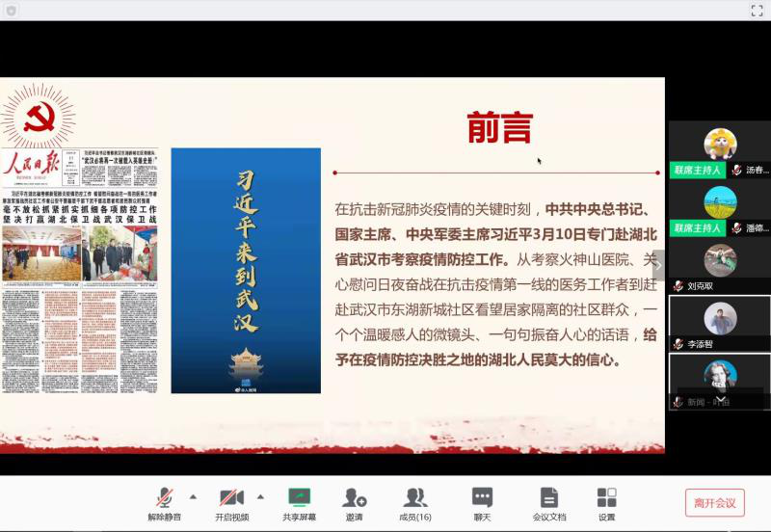This screenshot has height=532, width=771.
Task: Expand audio options arrow beside 解除静音
Action: coord(193,497)
